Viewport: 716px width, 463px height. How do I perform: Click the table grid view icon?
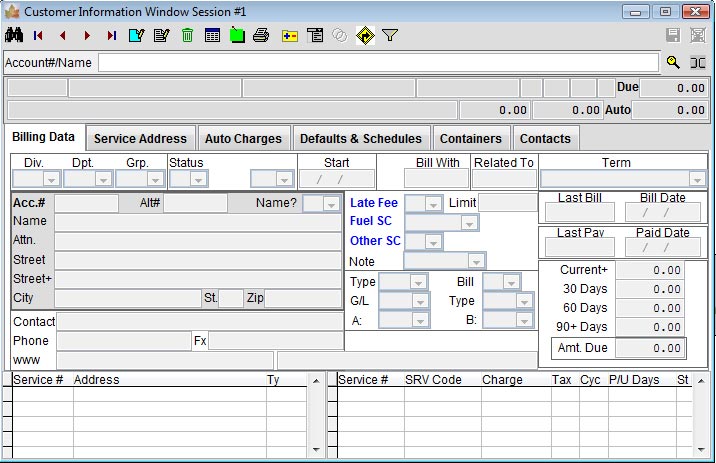212,36
